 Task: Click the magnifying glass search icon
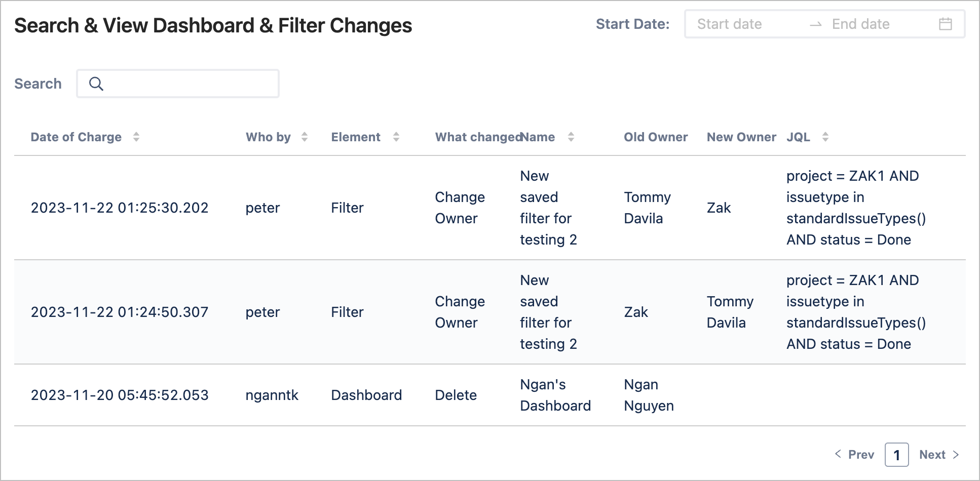pos(96,84)
